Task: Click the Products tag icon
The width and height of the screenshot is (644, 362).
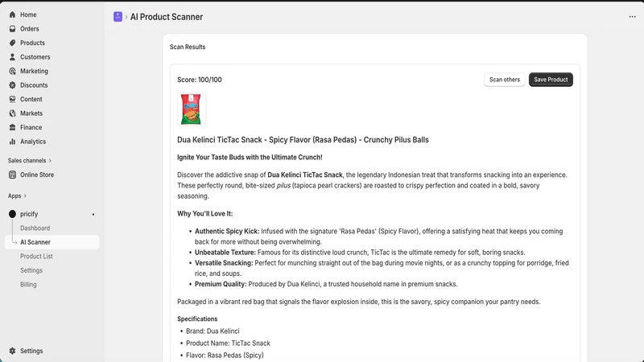Action: pos(12,43)
